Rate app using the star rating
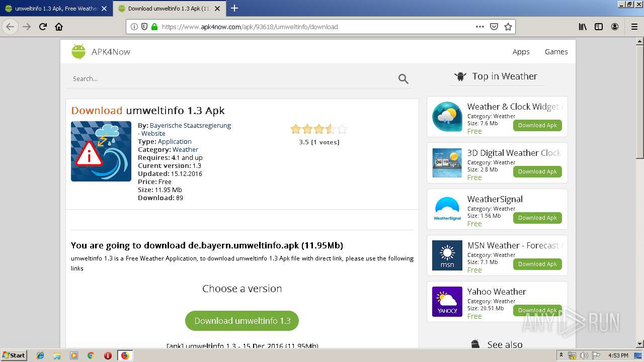The width and height of the screenshot is (644, 362). tap(319, 129)
